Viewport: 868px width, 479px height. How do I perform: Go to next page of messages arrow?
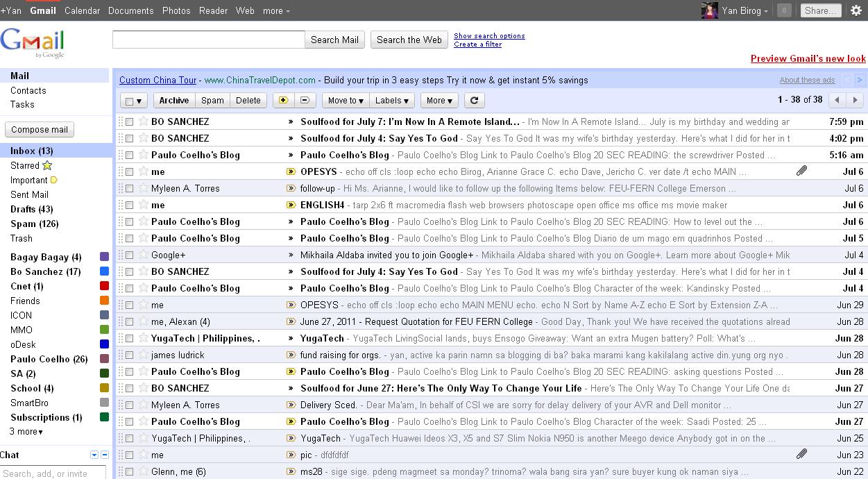click(x=855, y=100)
